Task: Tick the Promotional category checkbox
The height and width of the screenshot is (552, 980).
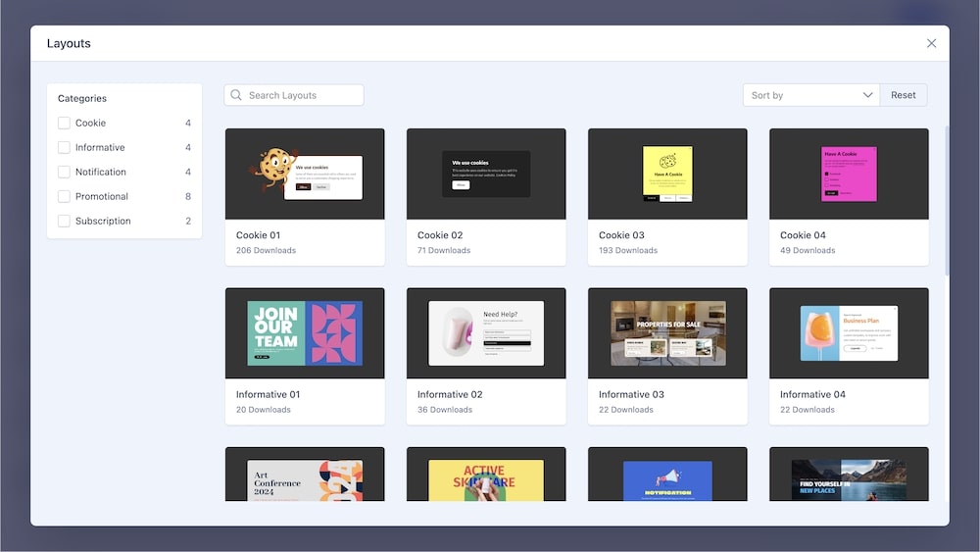Action: 64,197
